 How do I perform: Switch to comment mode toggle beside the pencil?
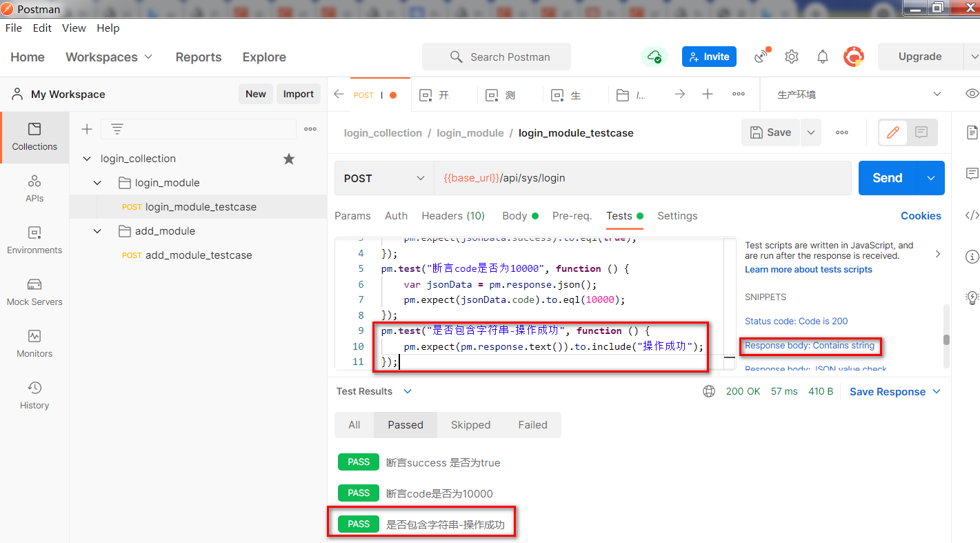click(x=921, y=132)
